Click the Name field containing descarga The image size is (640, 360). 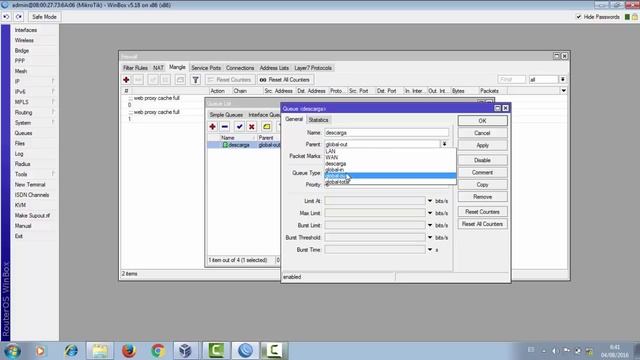pyautogui.click(x=386, y=133)
